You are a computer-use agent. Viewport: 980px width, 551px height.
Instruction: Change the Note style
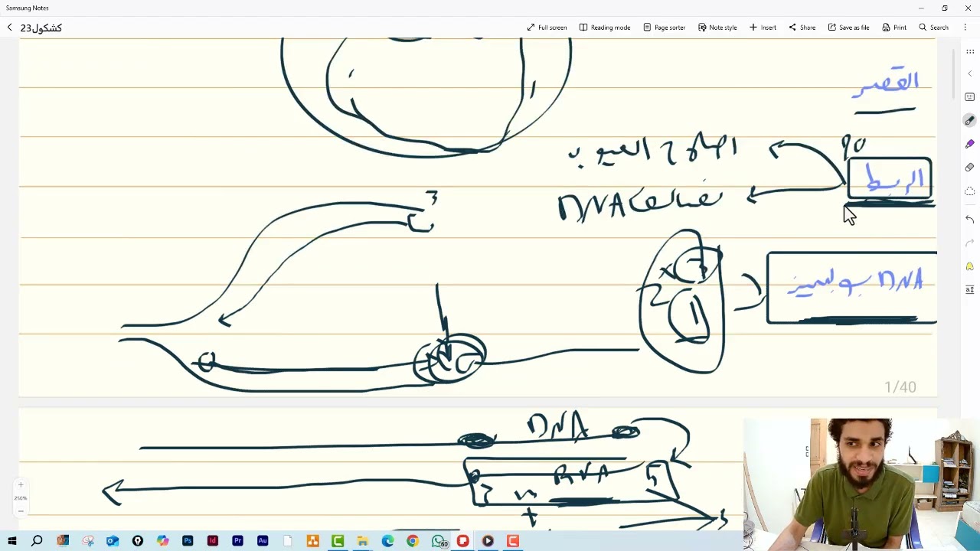point(717,28)
